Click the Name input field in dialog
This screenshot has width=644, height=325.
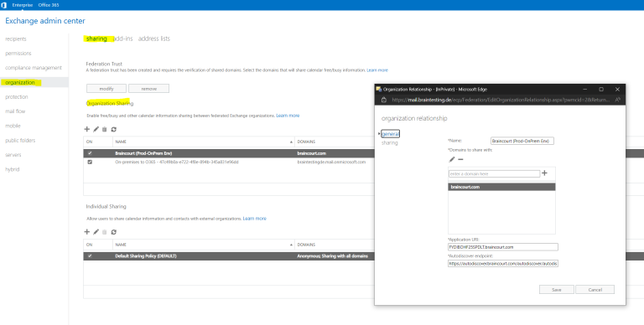[x=522, y=141]
